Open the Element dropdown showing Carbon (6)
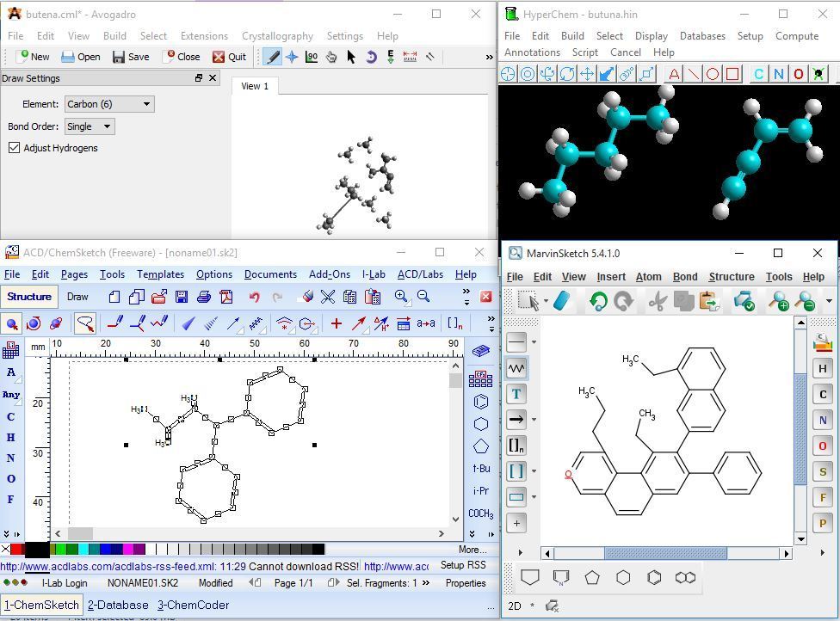The width and height of the screenshot is (840, 621). coord(109,104)
